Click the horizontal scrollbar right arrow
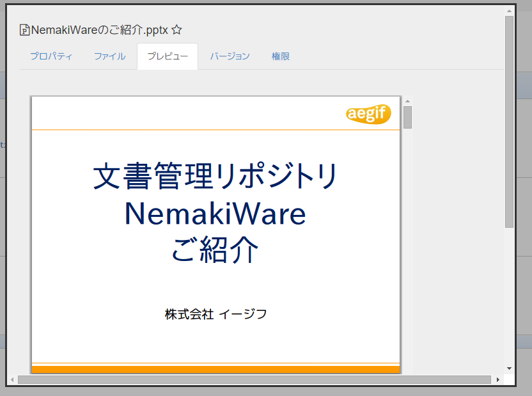The width and height of the screenshot is (532, 396). [x=497, y=379]
